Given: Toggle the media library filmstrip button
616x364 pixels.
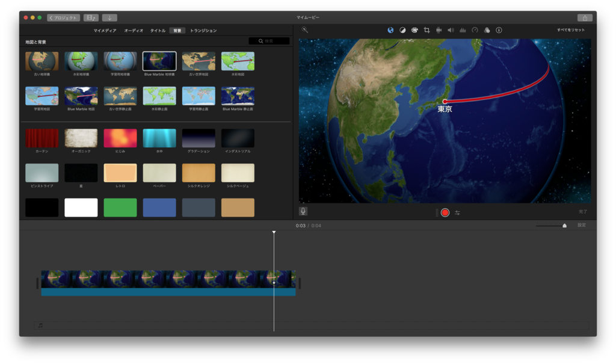Looking at the screenshot, I should pyautogui.click(x=91, y=17).
